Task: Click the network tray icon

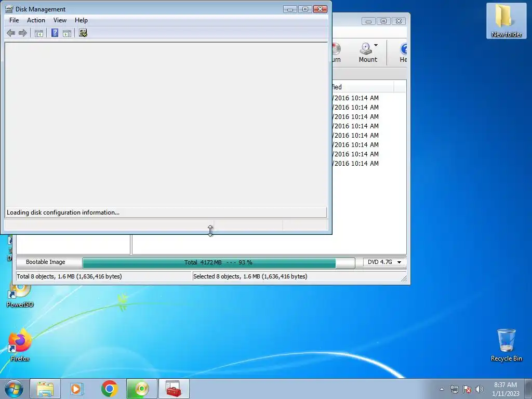Action: point(454,389)
